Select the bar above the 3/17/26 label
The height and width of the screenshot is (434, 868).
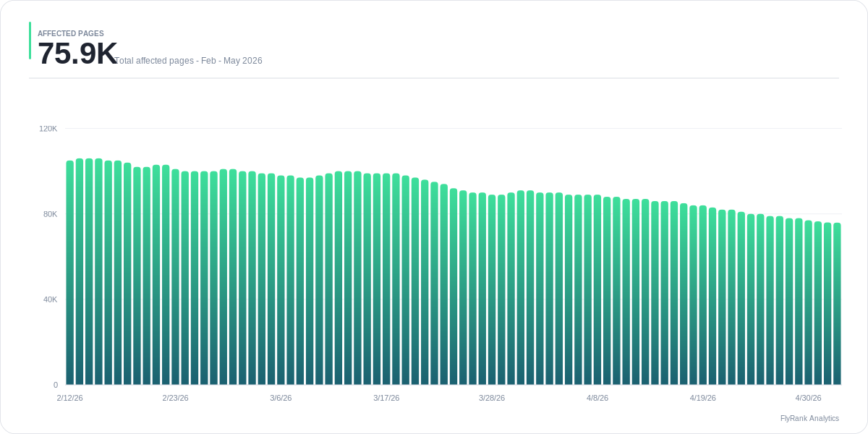(x=386, y=279)
